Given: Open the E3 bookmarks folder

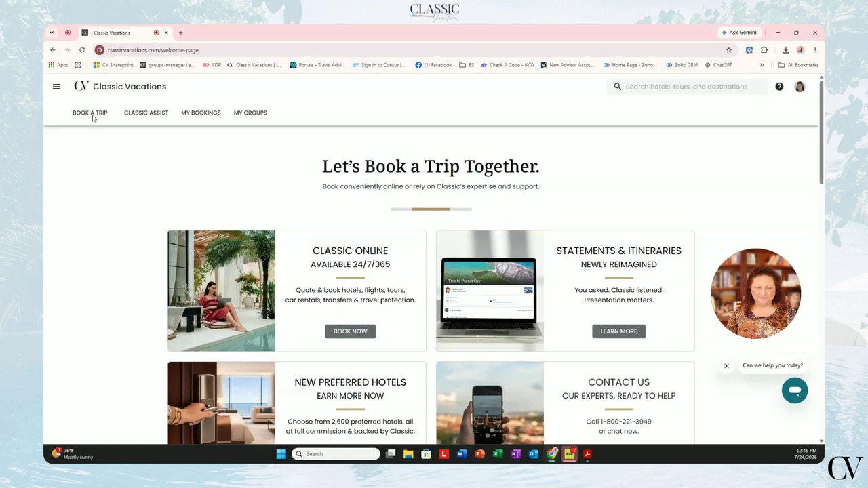Looking at the screenshot, I should 467,65.
